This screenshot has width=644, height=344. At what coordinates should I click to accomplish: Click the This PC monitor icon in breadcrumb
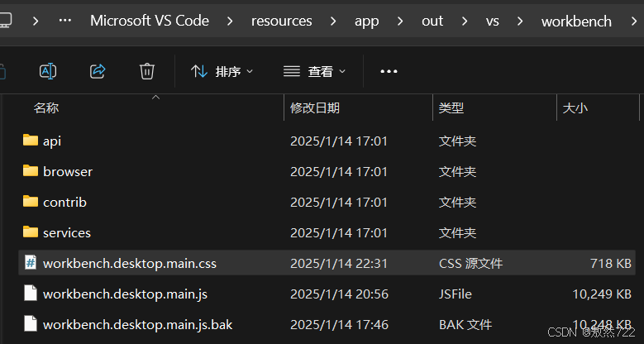pos(5,21)
